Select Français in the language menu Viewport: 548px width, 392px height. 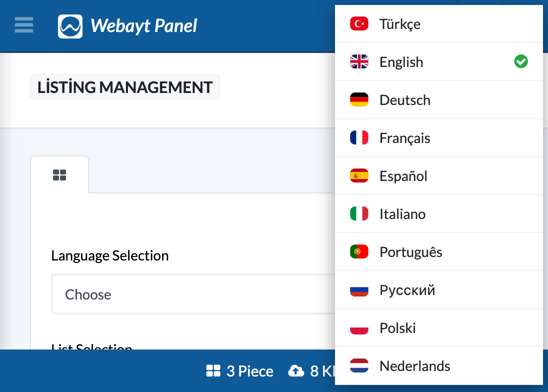point(405,137)
